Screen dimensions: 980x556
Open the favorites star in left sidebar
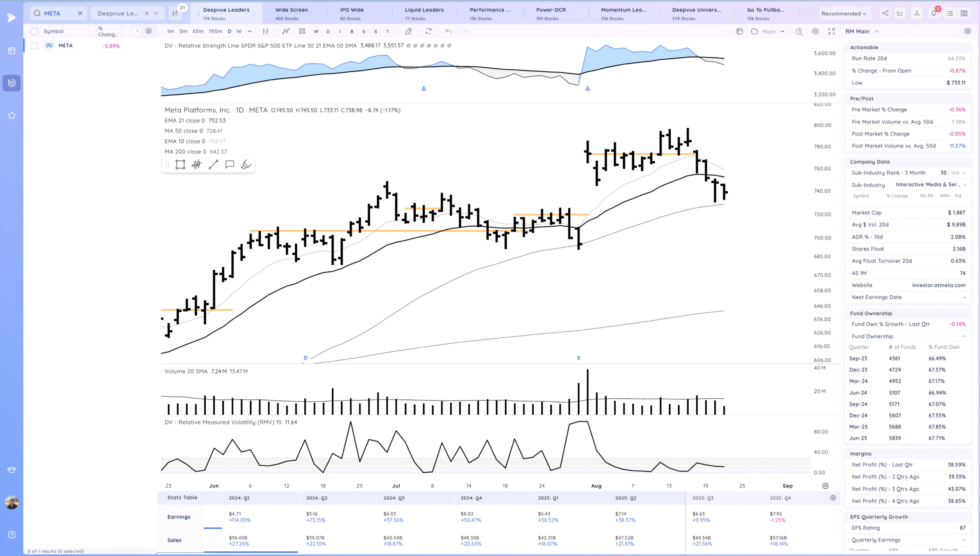coord(11,115)
